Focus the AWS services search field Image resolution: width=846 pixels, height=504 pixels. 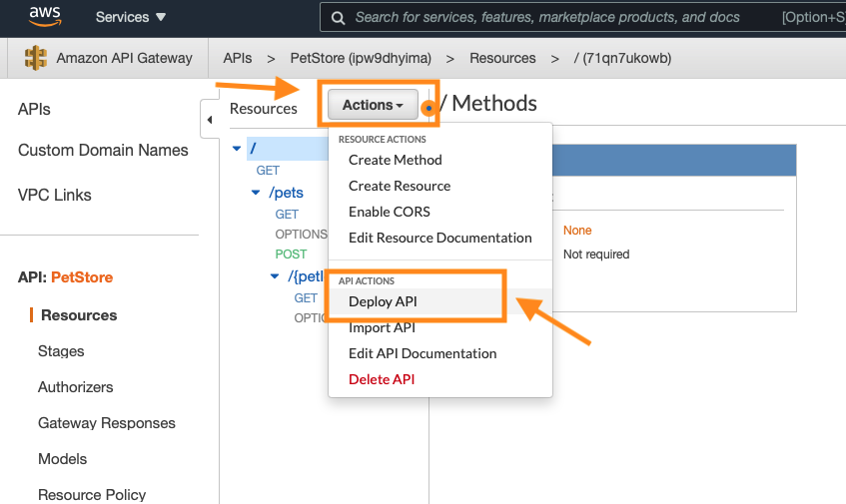[x=582, y=17]
